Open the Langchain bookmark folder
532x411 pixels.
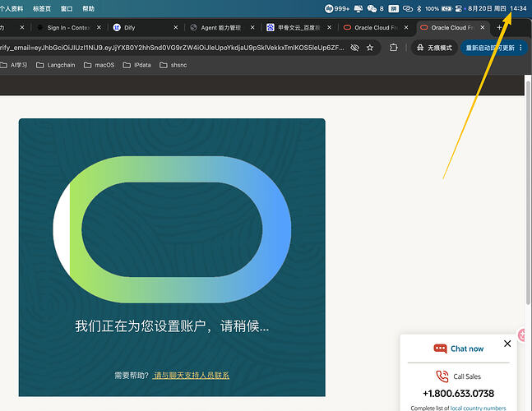pos(56,65)
